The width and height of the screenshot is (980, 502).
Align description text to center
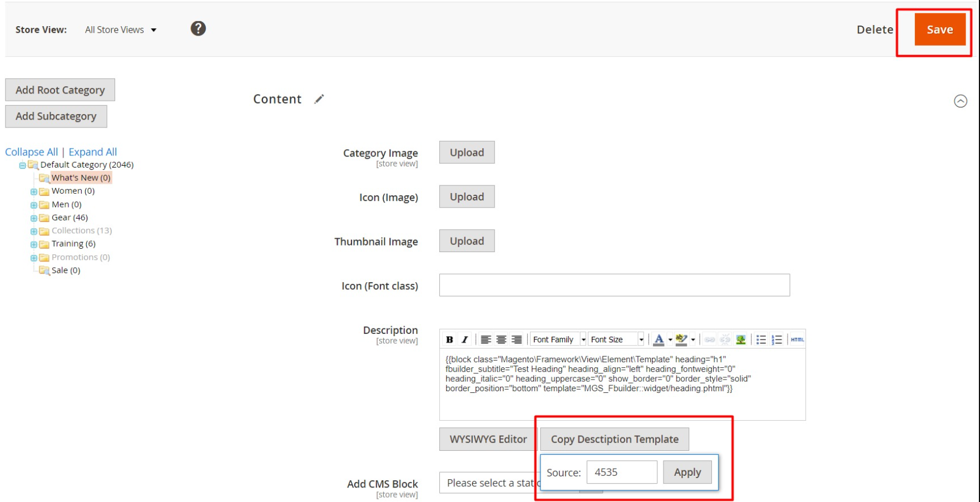click(x=501, y=339)
